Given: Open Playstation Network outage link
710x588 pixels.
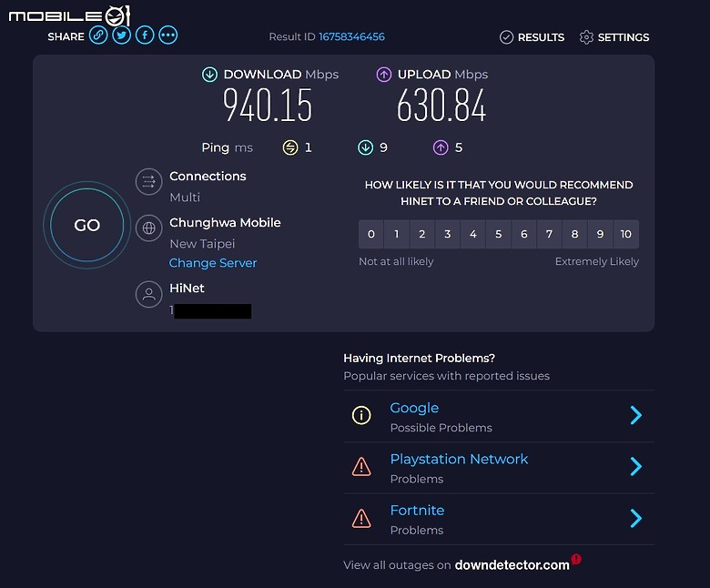Looking at the screenshot, I should tap(459, 459).
